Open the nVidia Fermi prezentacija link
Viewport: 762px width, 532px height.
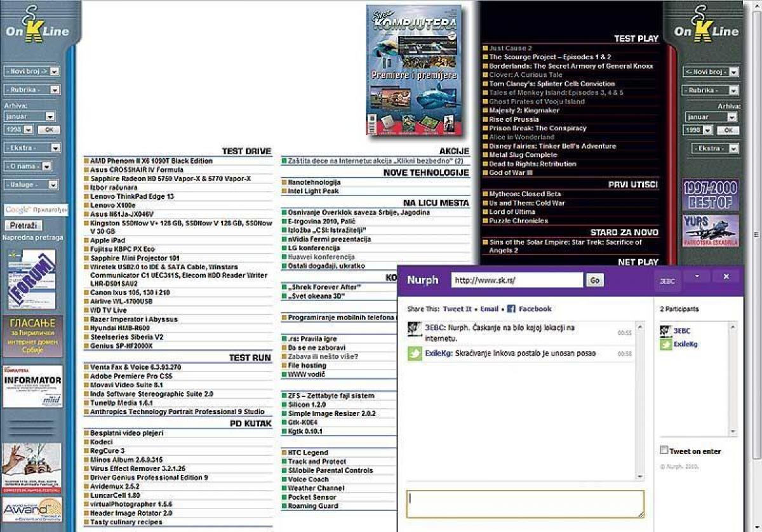(x=329, y=239)
